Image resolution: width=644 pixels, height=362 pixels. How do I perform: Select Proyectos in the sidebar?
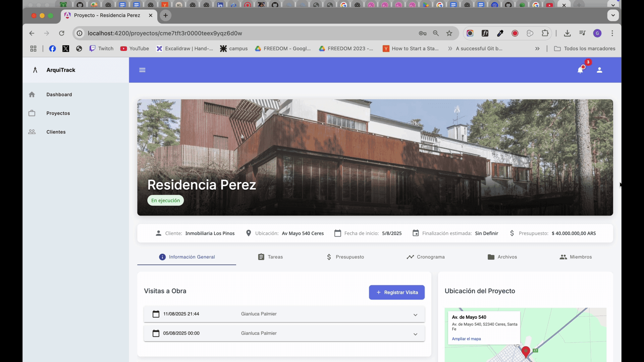pyautogui.click(x=58, y=113)
